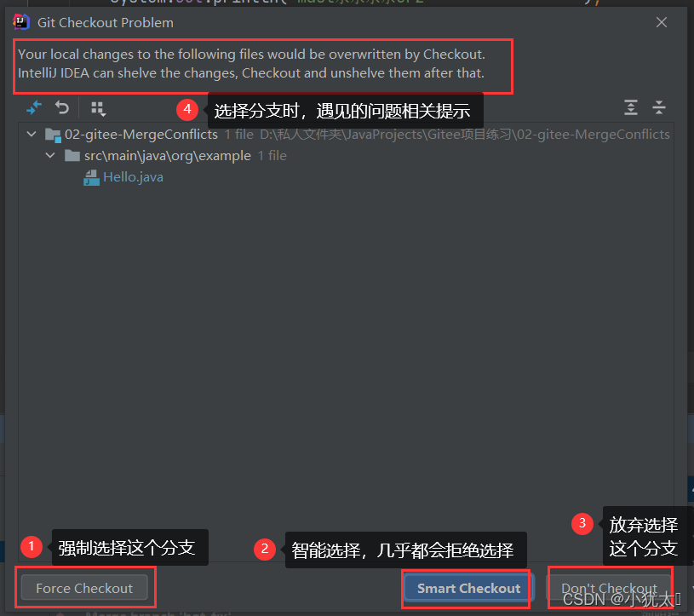
Task: Select the src\main\java\org\example folder row
Action: tap(346, 155)
